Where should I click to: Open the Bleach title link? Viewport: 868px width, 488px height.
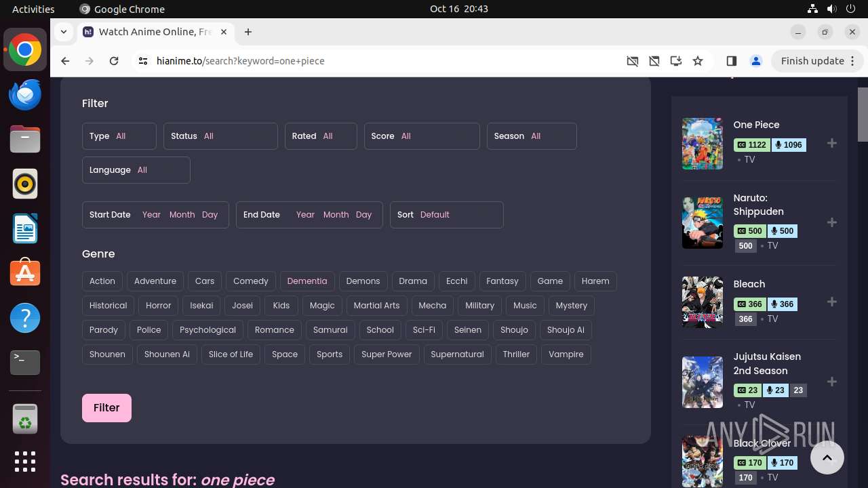pos(749,284)
